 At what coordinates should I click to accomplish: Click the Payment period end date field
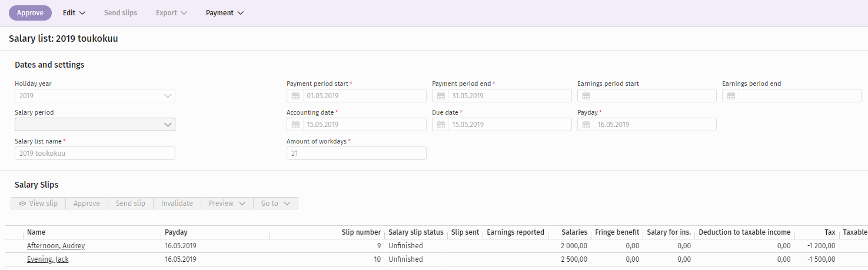tap(502, 96)
